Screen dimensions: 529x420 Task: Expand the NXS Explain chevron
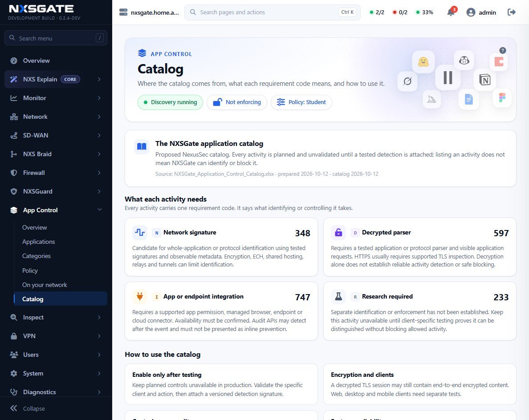[99, 79]
